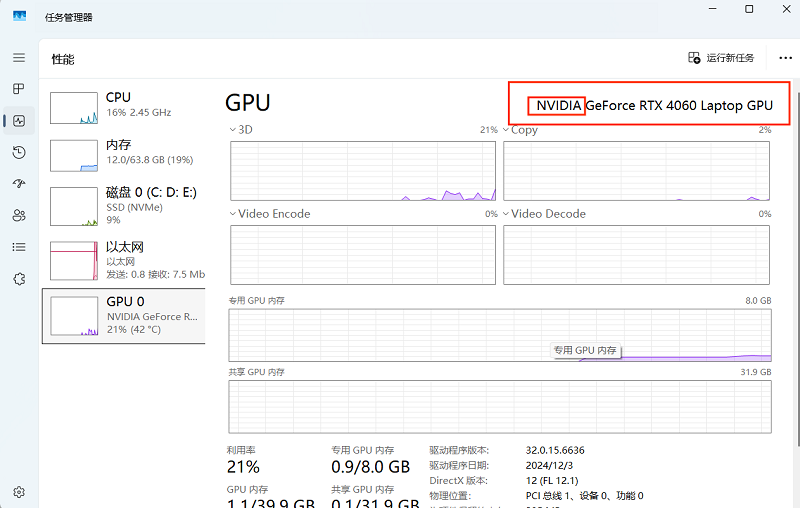Click the Video Encode usage graph

point(363,255)
